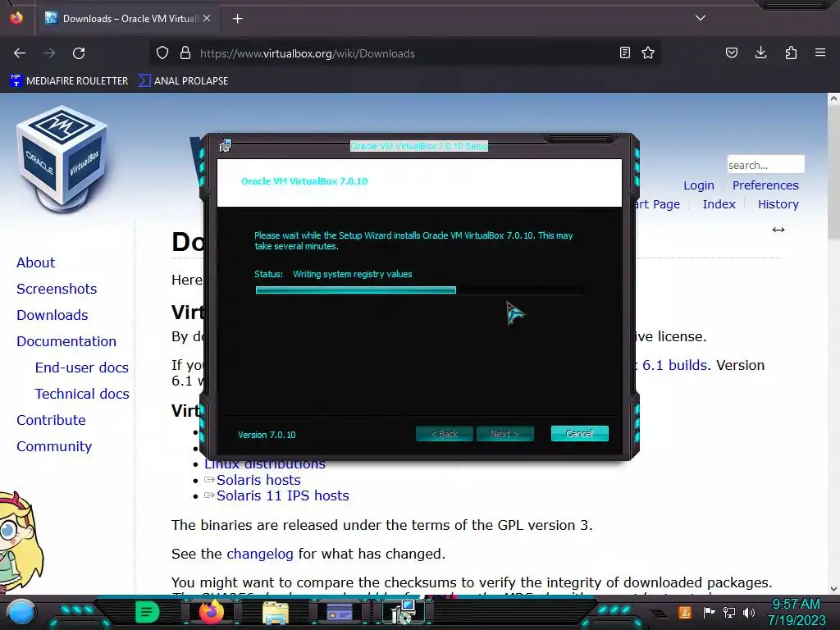The image size is (840, 630).
Task: Open the changelog link
Action: tap(260, 554)
